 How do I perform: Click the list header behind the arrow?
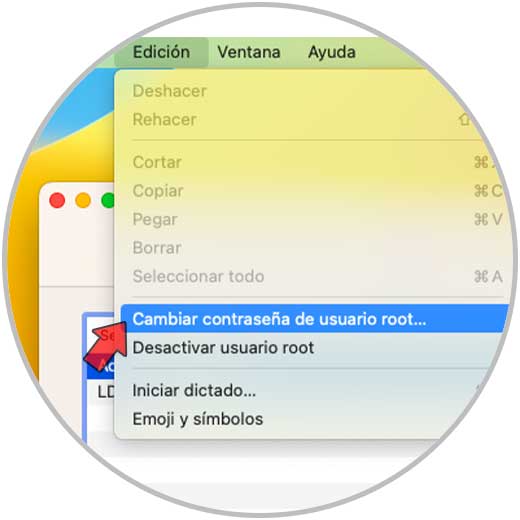coord(101,335)
